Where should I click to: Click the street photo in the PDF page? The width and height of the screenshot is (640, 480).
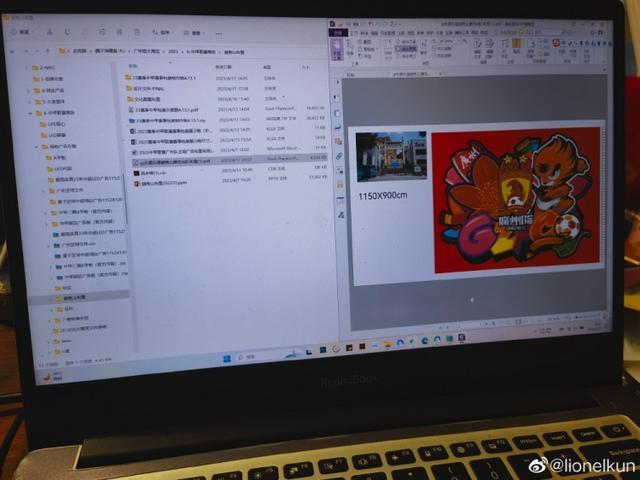391,156
